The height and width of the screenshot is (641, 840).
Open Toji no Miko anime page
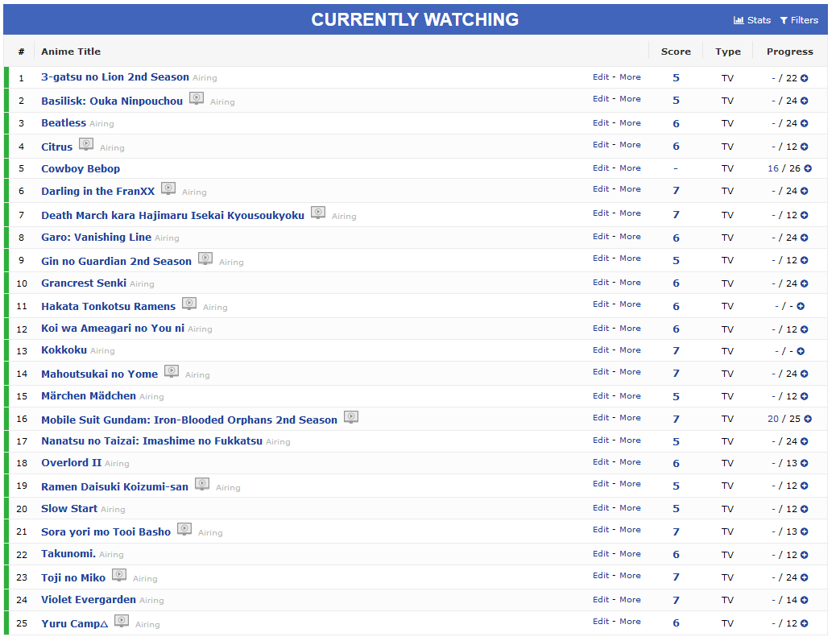pyautogui.click(x=73, y=578)
